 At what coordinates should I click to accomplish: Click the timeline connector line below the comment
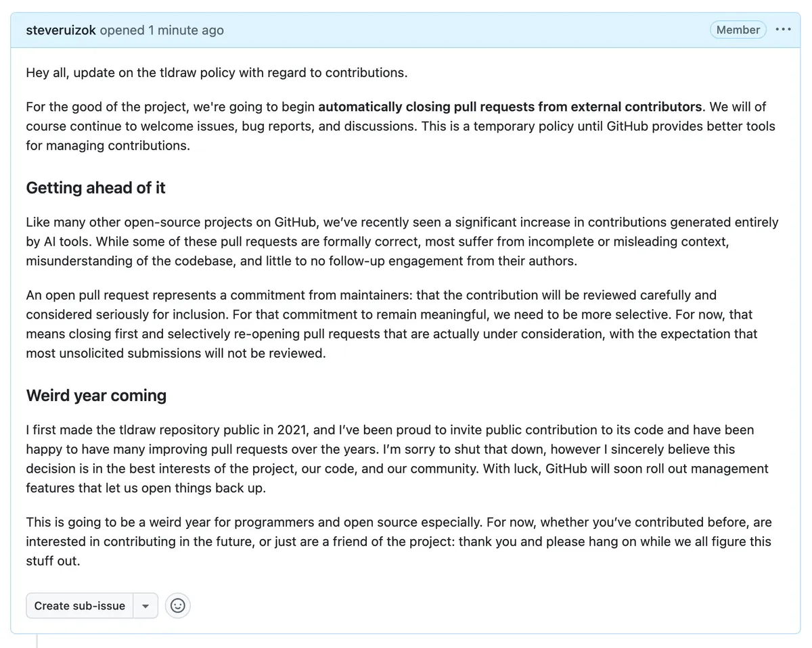(x=37, y=641)
